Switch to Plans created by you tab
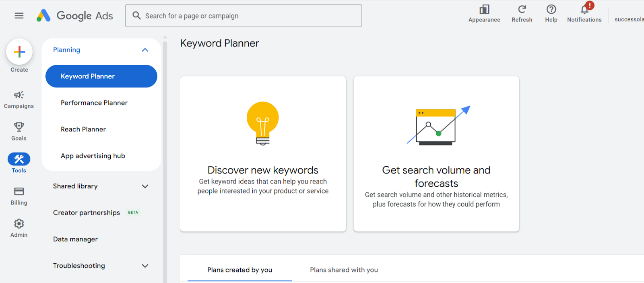Image resolution: width=644 pixels, height=283 pixels. click(240, 270)
